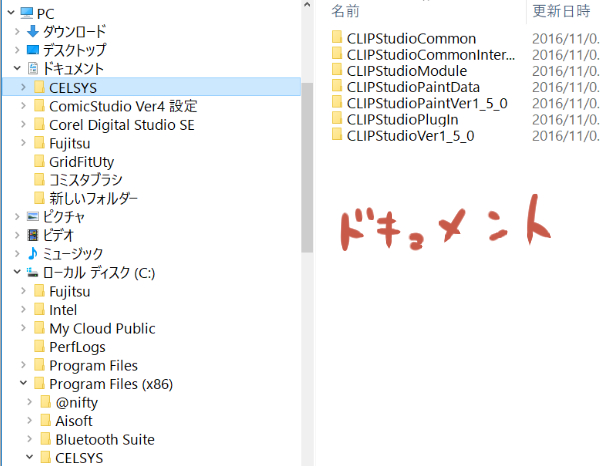Viewport: 600px width, 466px height.
Task: Select the CLIPStudioCommon file name
Action: pos(411,39)
